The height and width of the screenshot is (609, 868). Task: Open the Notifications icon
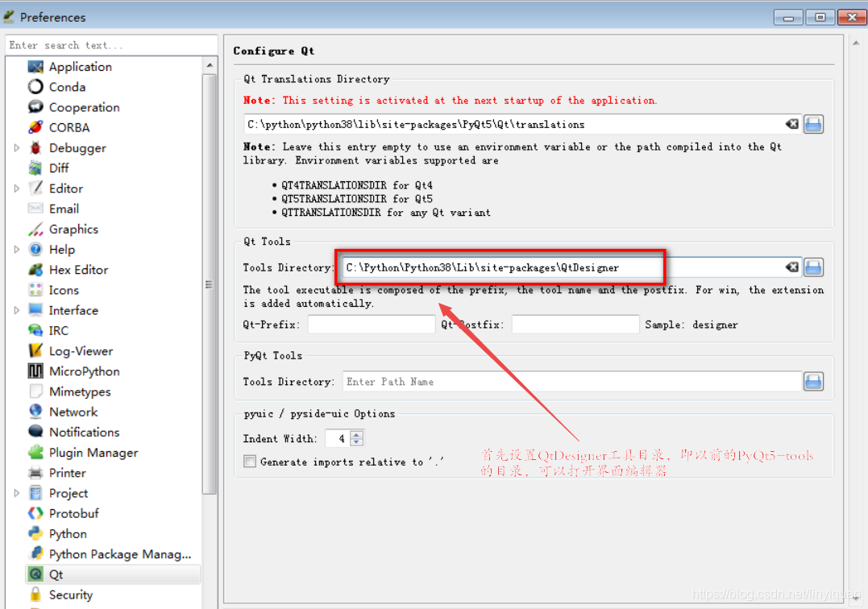(35, 432)
